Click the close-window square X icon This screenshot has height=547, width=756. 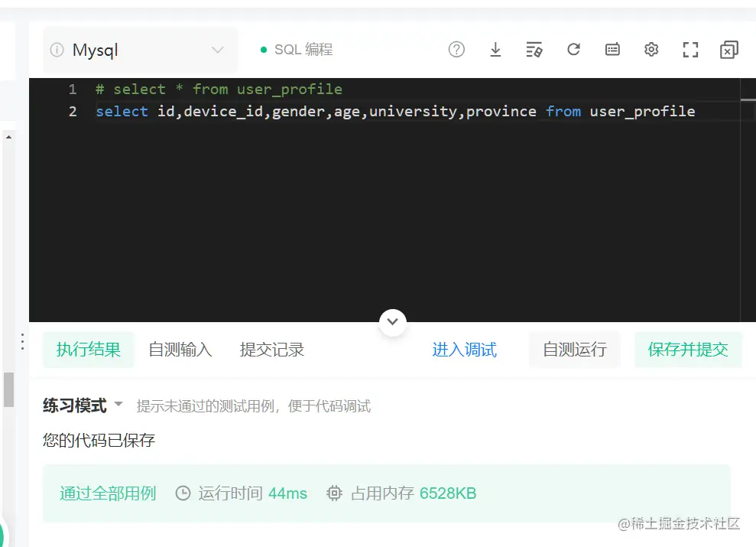coord(729,50)
